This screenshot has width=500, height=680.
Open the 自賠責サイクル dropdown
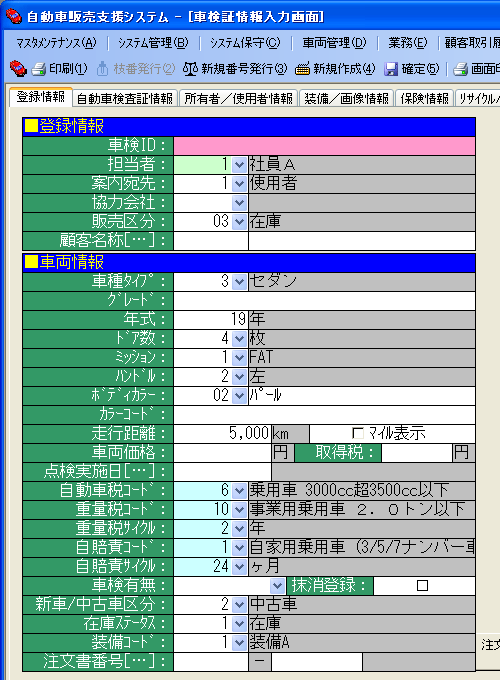239,566
